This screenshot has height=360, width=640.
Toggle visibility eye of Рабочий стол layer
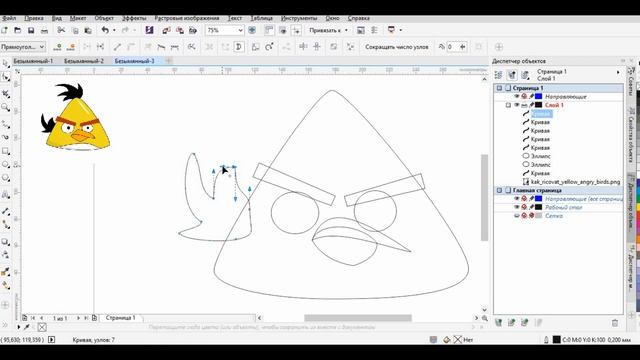[x=517, y=207]
